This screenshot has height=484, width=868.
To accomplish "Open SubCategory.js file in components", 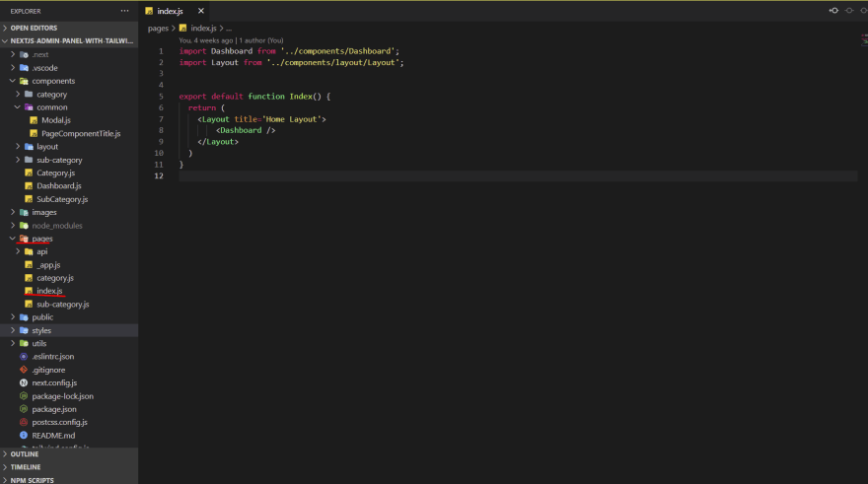I will [x=62, y=199].
